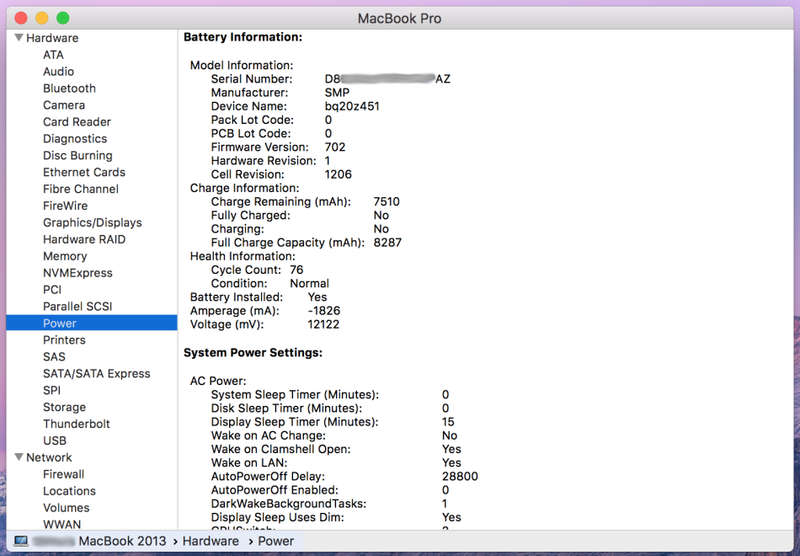800x556 pixels.
Task: Select Thunderbolt in the sidebar
Action: [77, 424]
